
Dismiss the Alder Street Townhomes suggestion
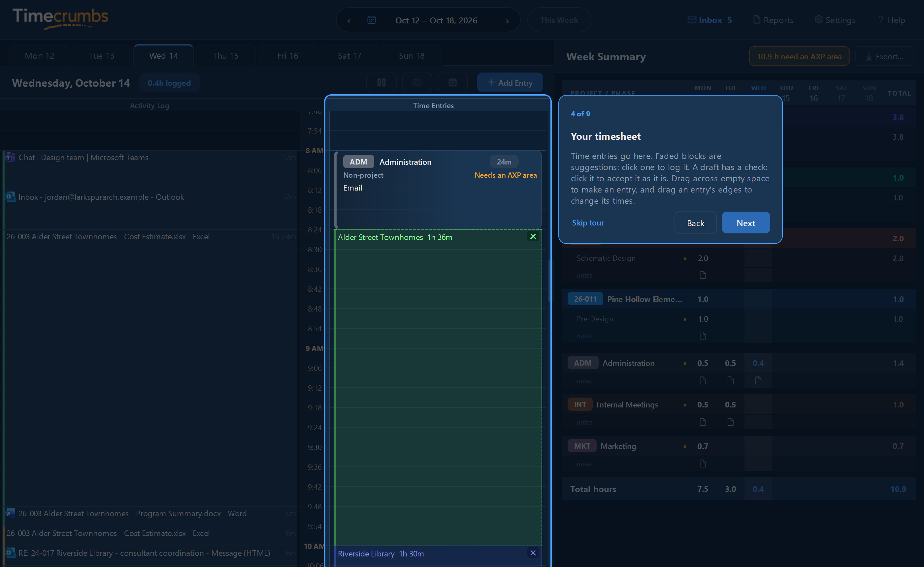click(533, 236)
